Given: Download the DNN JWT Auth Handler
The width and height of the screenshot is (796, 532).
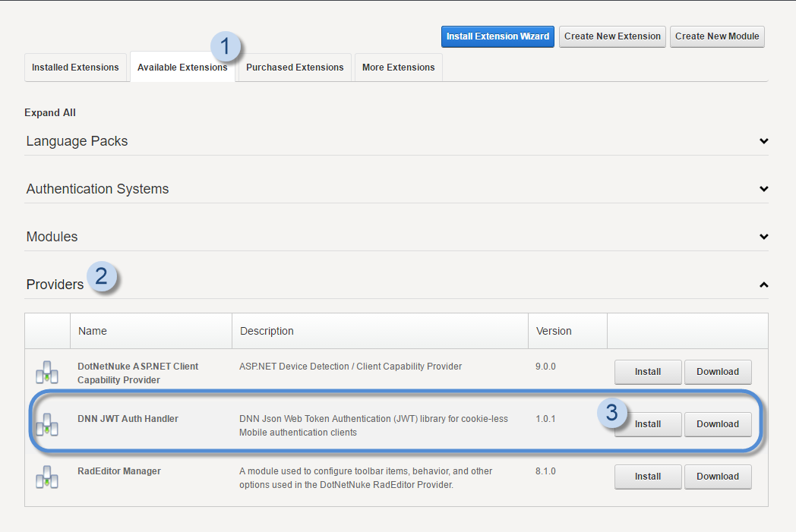Looking at the screenshot, I should coord(718,424).
